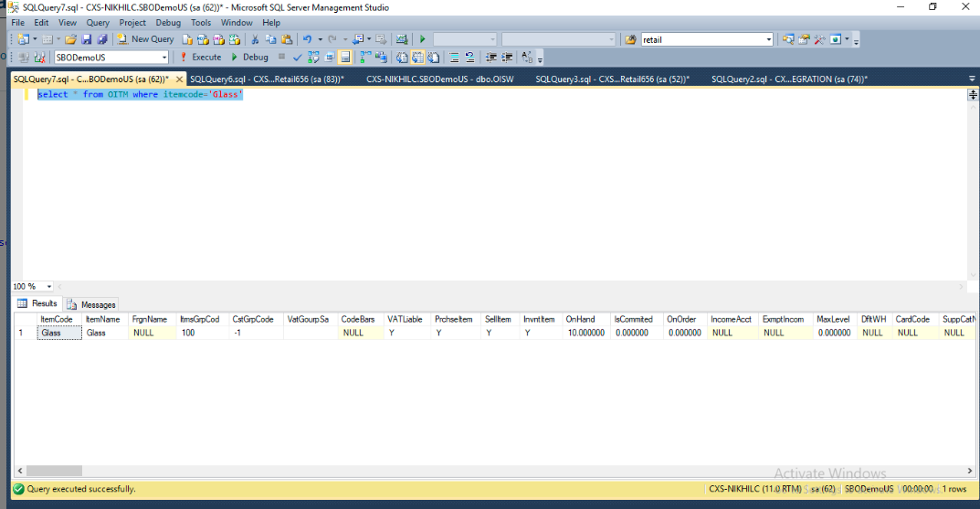Click the New Query button

click(145, 39)
